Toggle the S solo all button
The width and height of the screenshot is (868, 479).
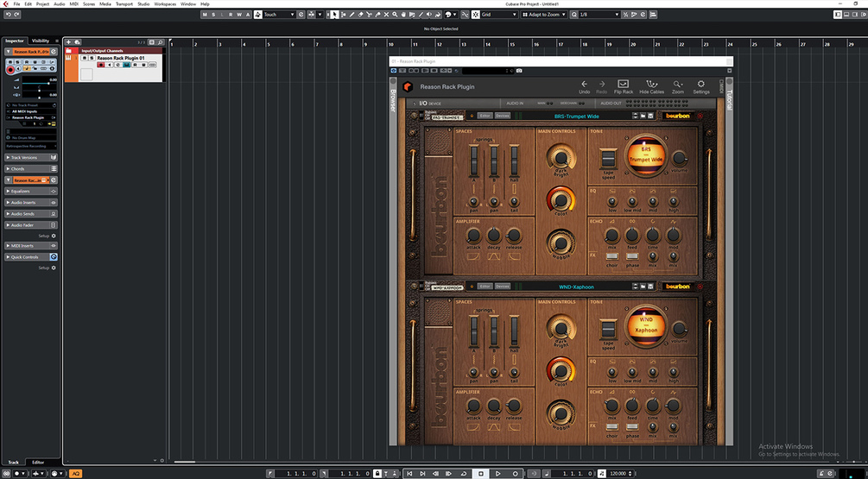pos(213,15)
